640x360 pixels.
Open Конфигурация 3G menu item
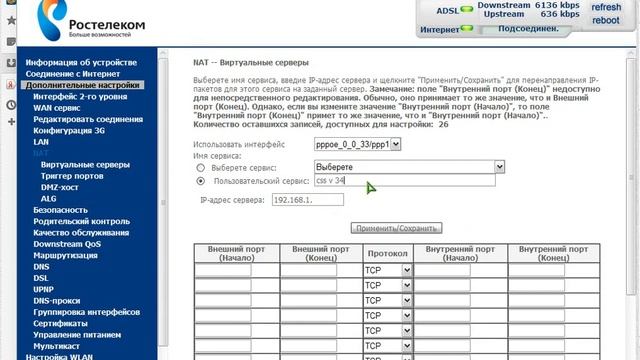point(69,131)
